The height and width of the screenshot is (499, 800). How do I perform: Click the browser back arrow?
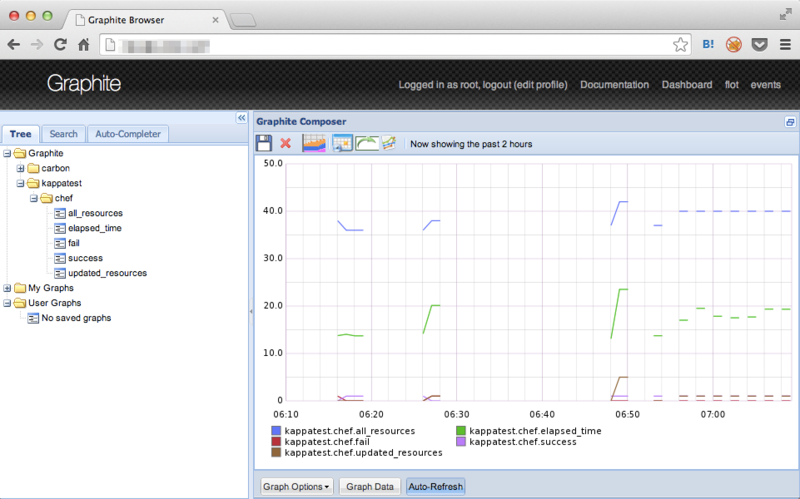pyautogui.click(x=14, y=45)
